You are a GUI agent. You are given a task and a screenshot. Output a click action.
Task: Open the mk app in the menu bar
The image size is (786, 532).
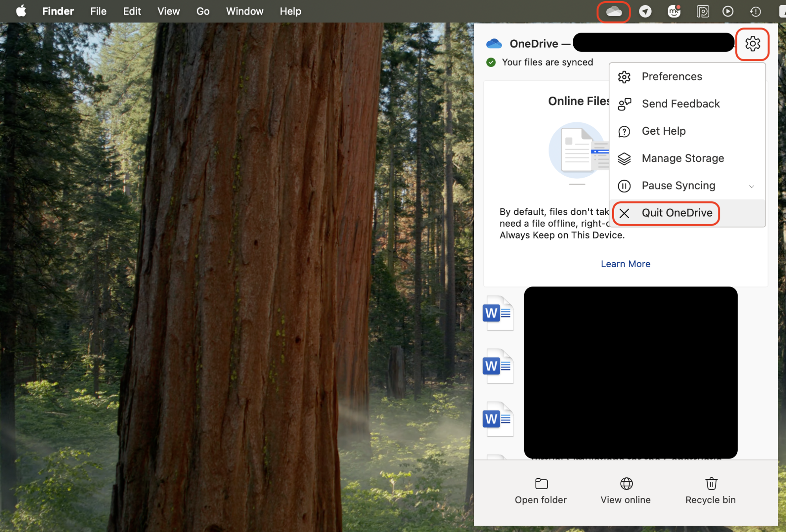(674, 11)
